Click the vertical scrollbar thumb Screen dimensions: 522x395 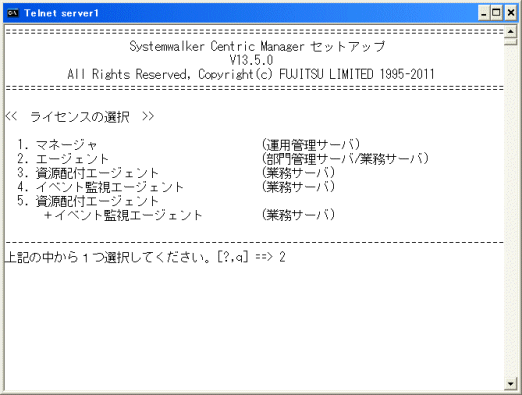[510, 42]
